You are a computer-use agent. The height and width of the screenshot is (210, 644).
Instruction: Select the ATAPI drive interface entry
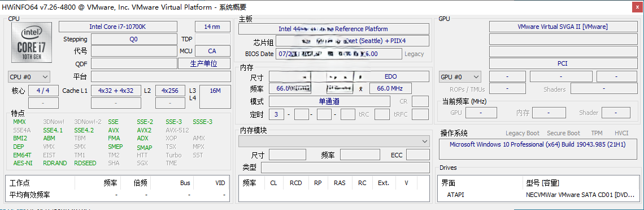point(455,195)
